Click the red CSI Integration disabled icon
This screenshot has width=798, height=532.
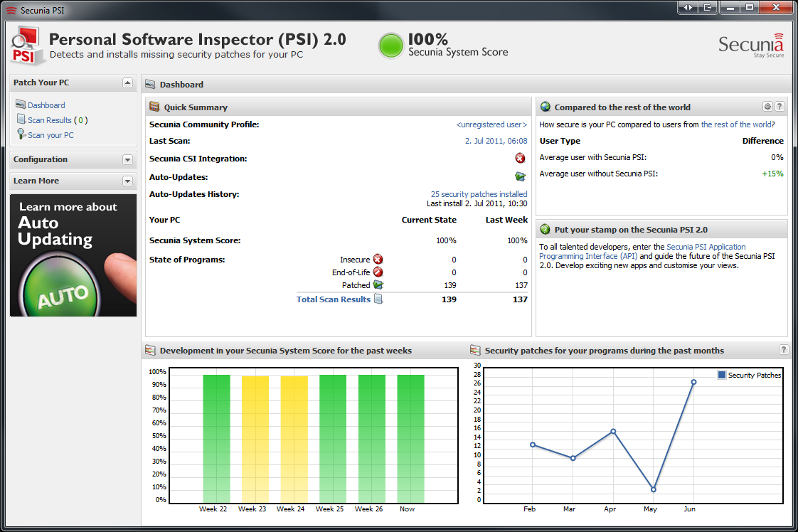(x=520, y=159)
